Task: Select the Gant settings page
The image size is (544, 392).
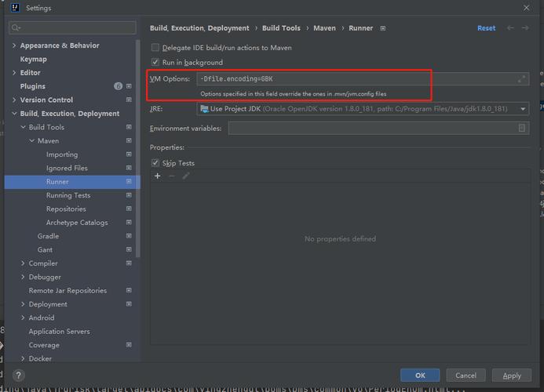Action: tap(45, 249)
